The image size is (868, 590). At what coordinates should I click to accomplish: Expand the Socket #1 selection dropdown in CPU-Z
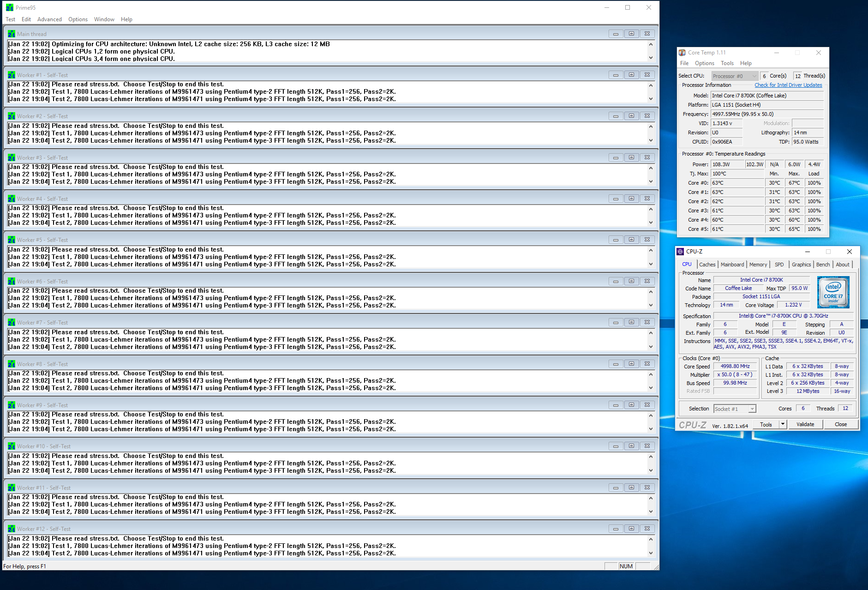tap(752, 409)
